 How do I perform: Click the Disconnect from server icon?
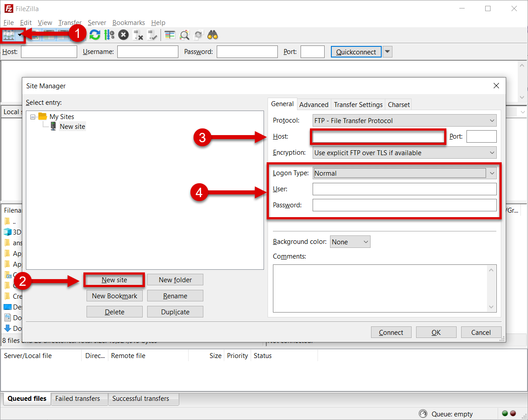[138, 35]
